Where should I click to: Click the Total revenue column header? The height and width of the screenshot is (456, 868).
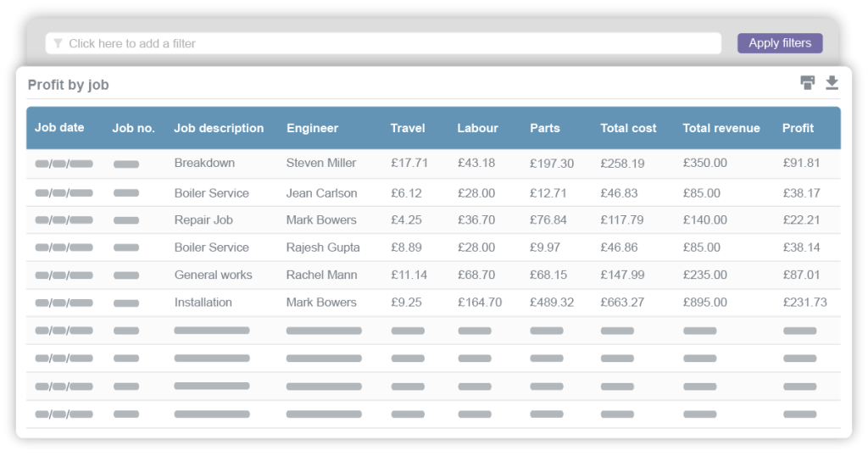(721, 128)
